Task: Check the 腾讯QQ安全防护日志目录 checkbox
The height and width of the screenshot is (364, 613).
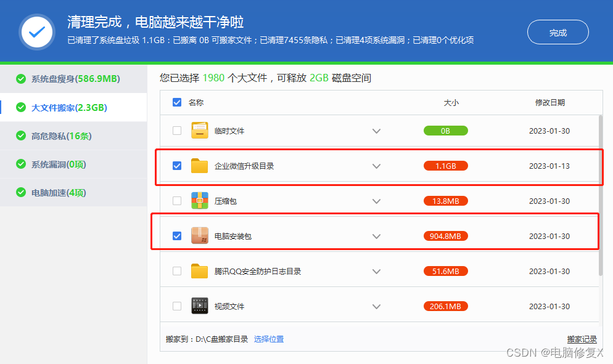Action: tap(177, 271)
